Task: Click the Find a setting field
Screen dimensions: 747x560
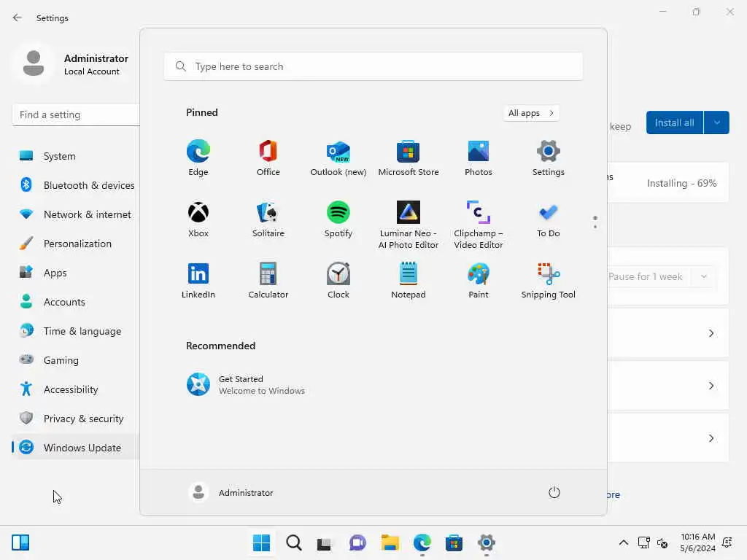Action: pyautogui.click(x=76, y=114)
